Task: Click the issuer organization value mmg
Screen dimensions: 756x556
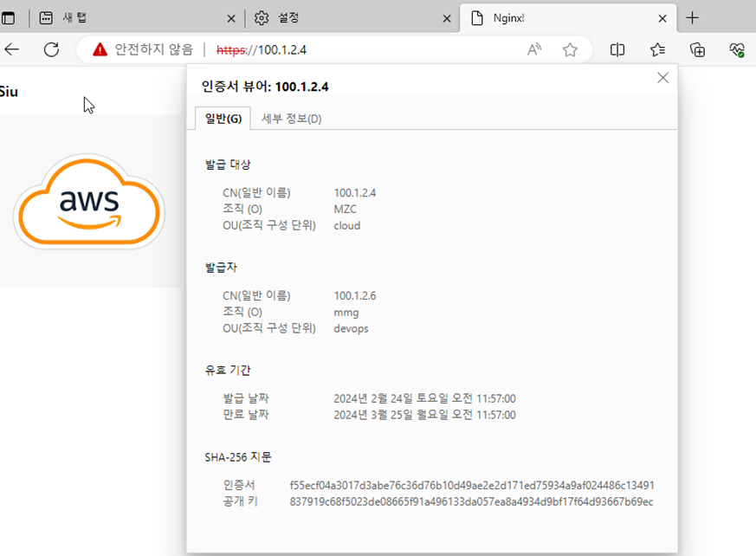Action: pyautogui.click(x=346, y=313)
